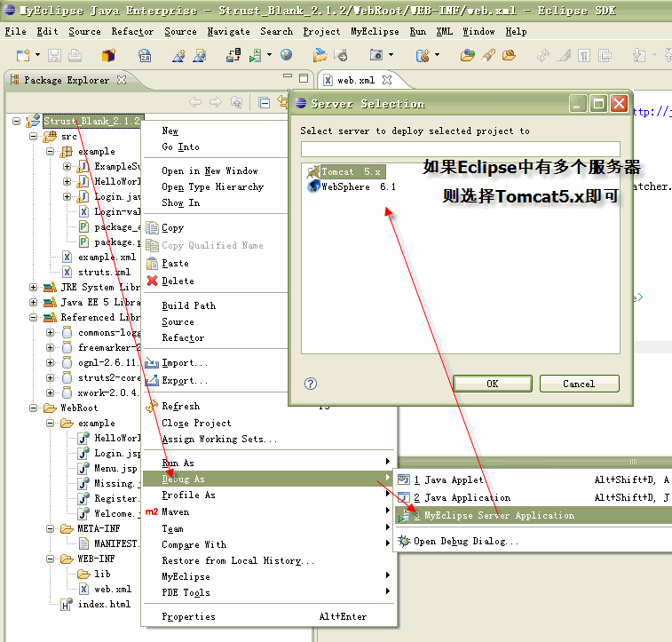This screenshot has height=642, width=672.
Task: Click the Maven m2 icon
Action: tap(152, 511)
